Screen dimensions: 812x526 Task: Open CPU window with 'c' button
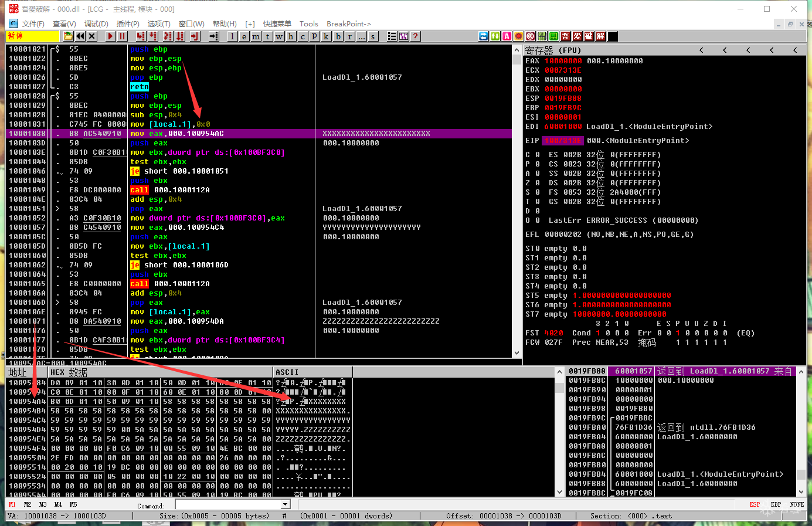click(303, 36)
